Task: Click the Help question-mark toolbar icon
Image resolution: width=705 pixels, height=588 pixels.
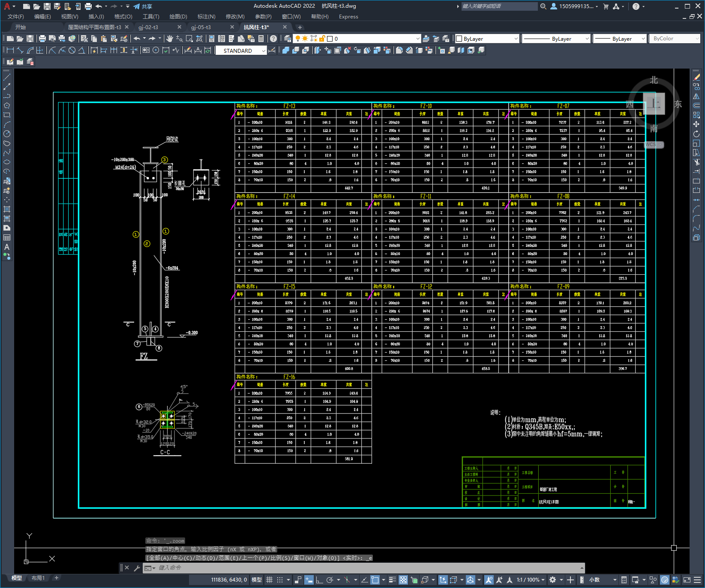Action: click(273, 39)
